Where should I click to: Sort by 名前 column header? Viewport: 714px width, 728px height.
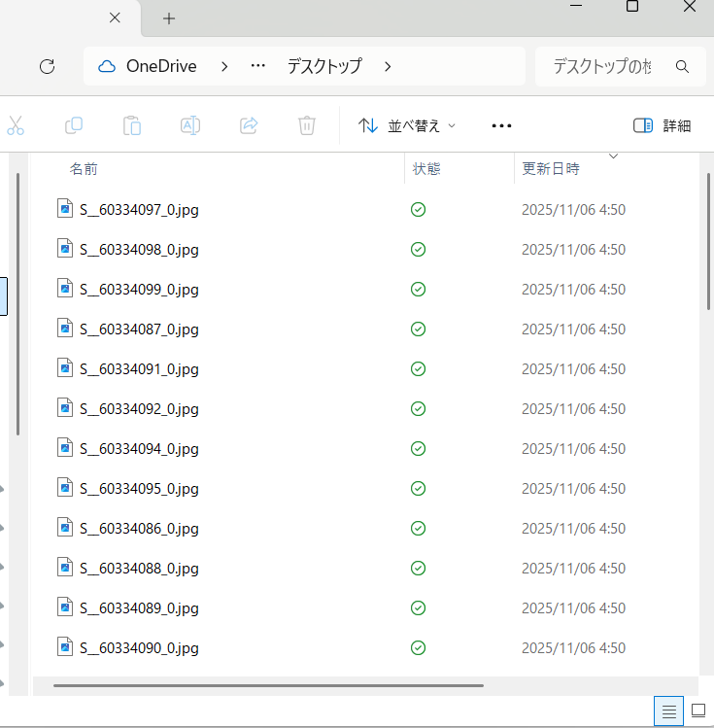click(x=84, y=169)
